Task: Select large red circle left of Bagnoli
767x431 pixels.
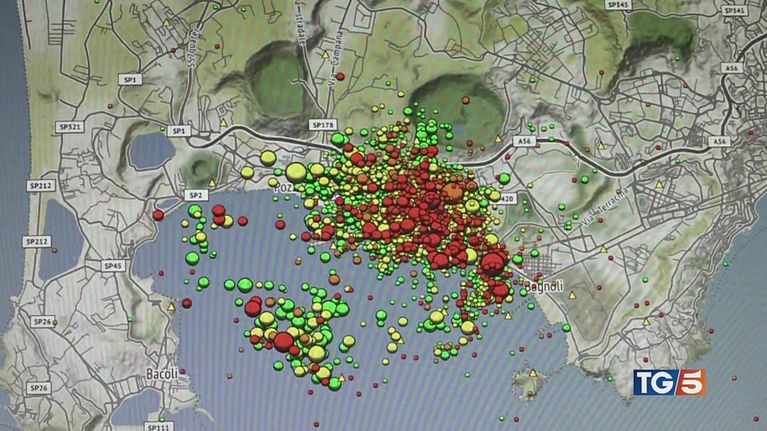Action: click(x=492, y=263)
